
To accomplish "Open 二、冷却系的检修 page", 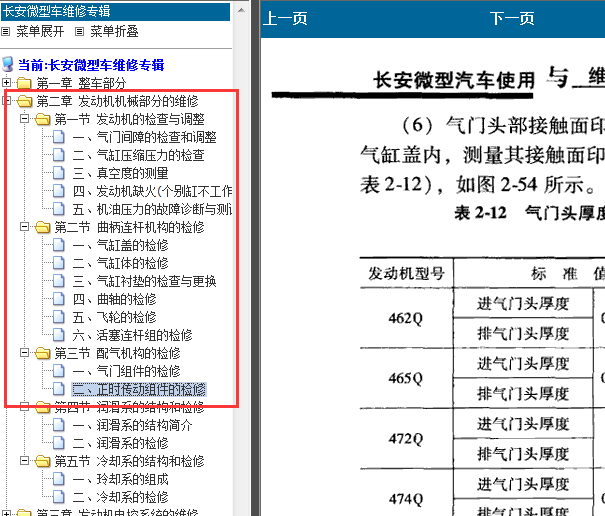I will tap(120, 497).
